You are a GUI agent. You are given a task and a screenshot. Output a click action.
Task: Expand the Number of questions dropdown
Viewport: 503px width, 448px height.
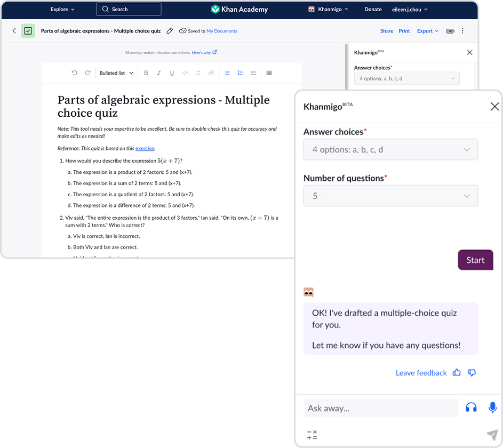coord(390,196)
